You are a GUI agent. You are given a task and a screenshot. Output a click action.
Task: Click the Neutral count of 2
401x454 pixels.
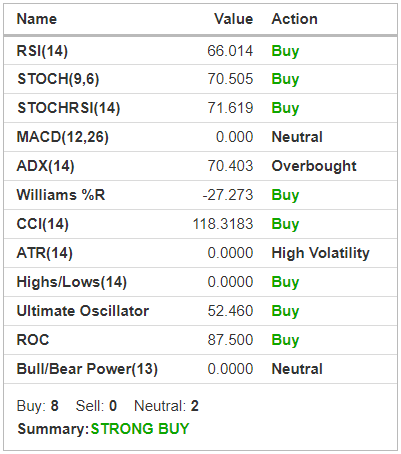coord(195,406)
